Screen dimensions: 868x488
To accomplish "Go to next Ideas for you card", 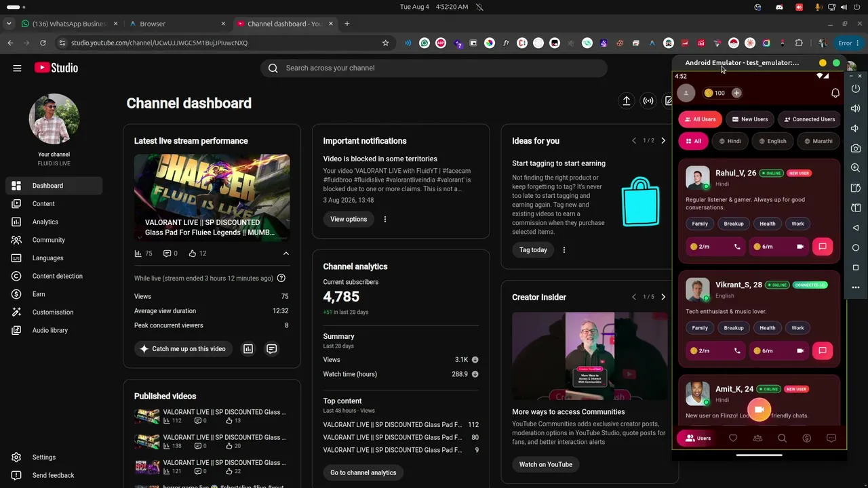I will pos(663,141).
